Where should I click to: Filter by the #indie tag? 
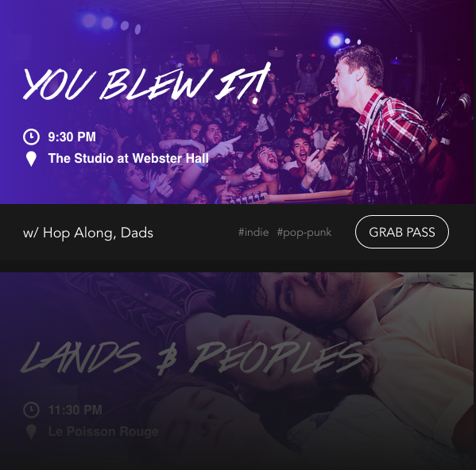(x=253, y=233)
